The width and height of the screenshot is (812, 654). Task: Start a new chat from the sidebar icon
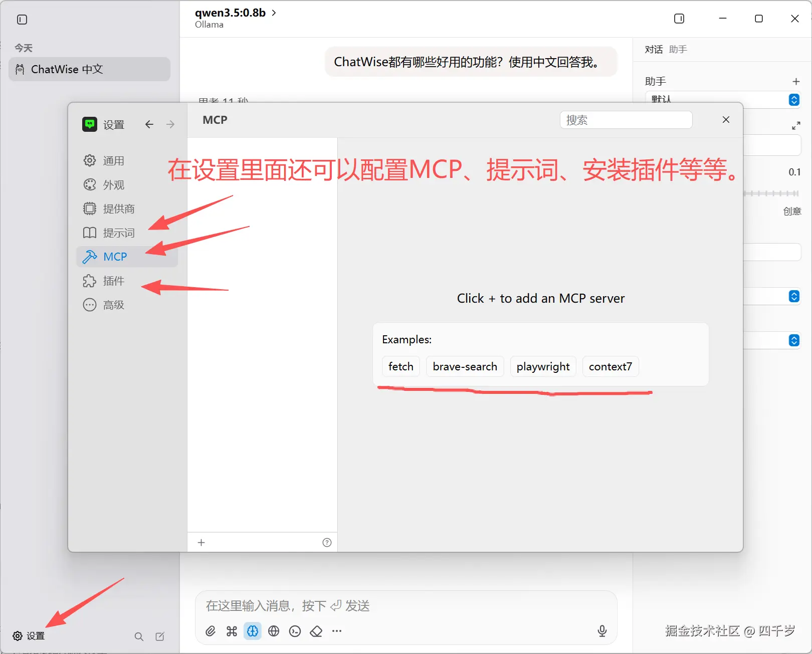[160, 636]
